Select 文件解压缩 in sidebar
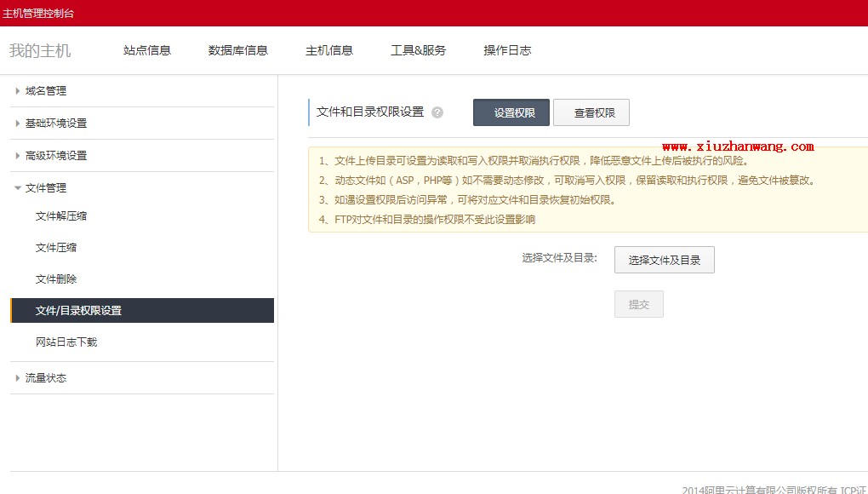 coord(61,216)
